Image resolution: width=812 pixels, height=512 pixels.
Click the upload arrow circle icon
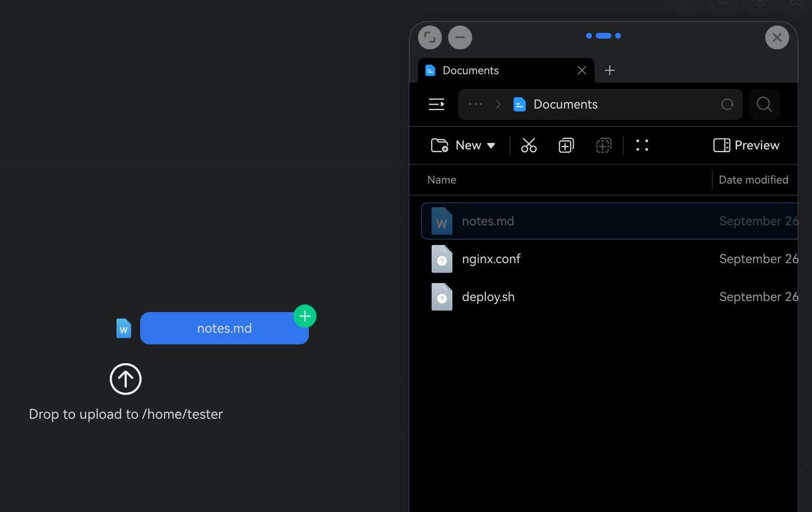tap(126, 379)
